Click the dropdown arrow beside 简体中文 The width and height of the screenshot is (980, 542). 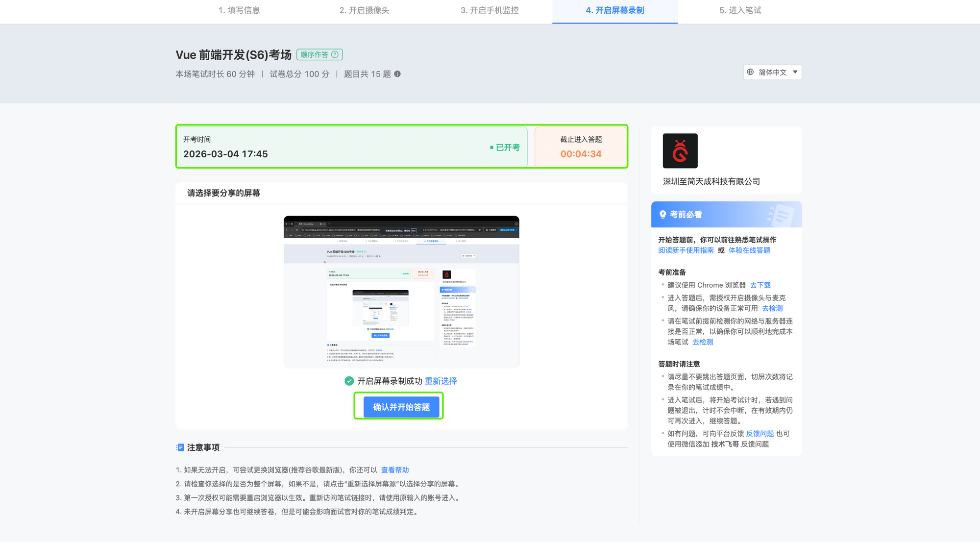point(795,72)
